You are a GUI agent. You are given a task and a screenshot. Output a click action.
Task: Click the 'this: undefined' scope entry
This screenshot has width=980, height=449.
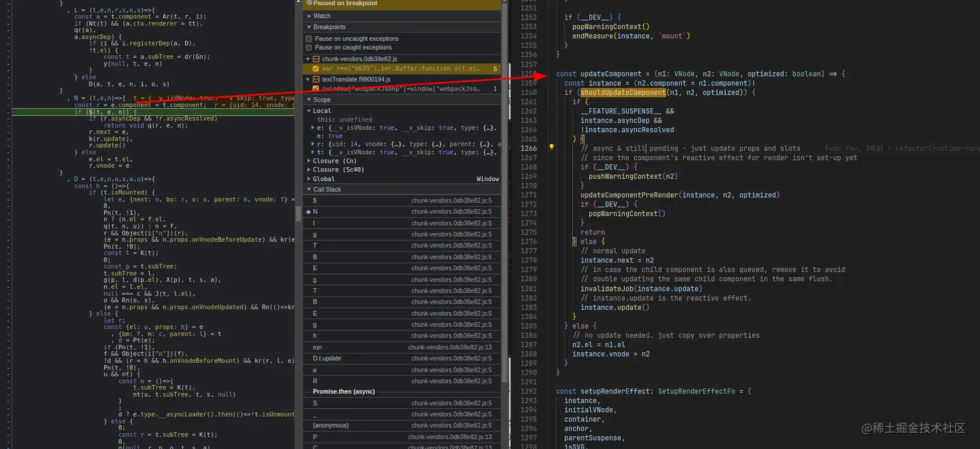(x=344, y=119)
